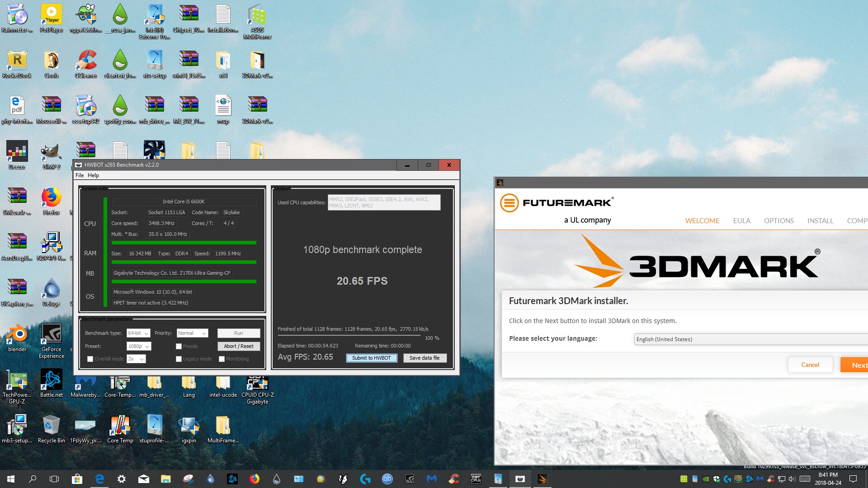Select the GeForce Experience desktop icon
The image size is (868, 488).
tap(52, 341)
